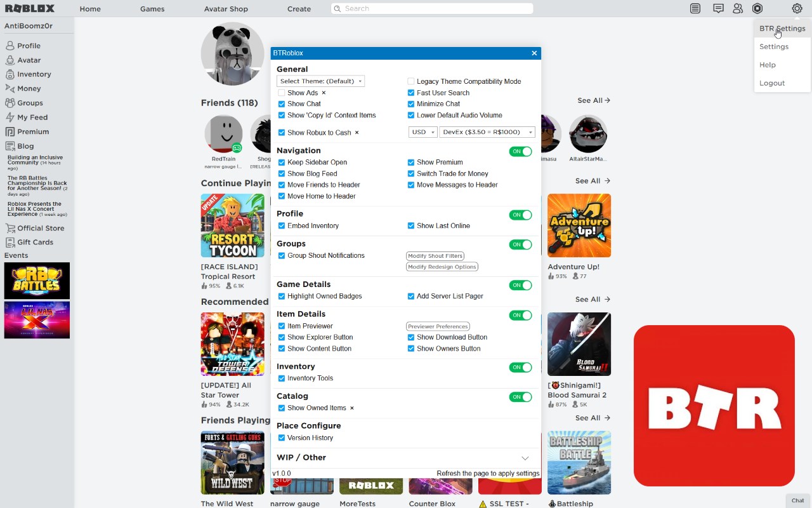Click the Avatar sidebar icon
The image size is (812, 508).
click(10, 60)
